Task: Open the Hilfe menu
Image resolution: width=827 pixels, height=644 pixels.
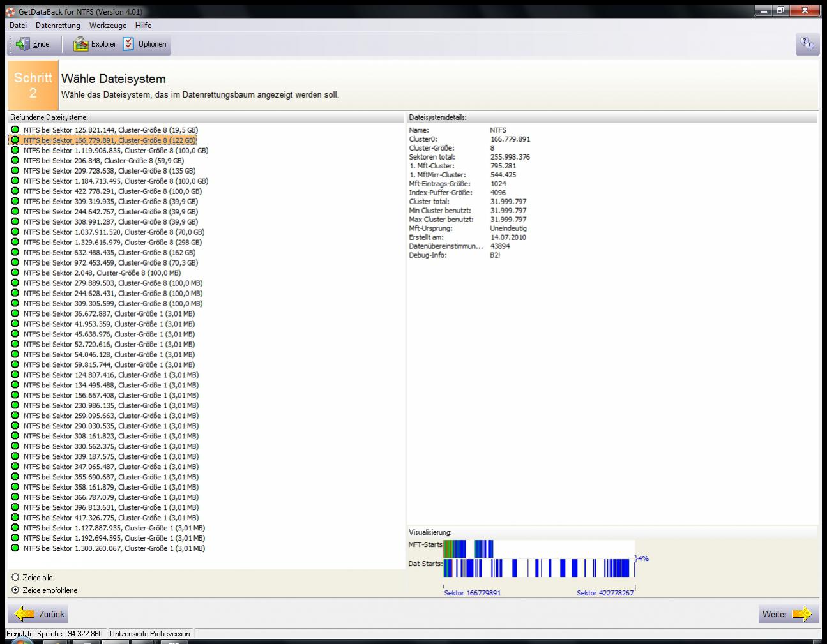Action: tap(143, 26)
